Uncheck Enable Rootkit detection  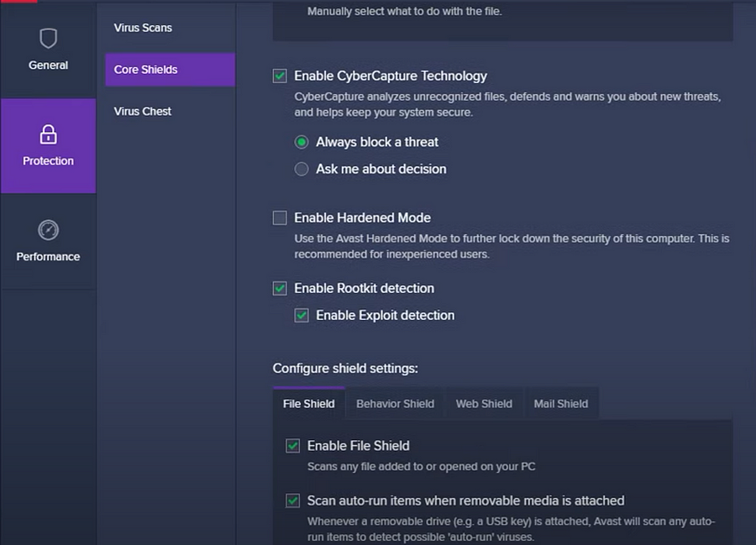click(280, 288)
